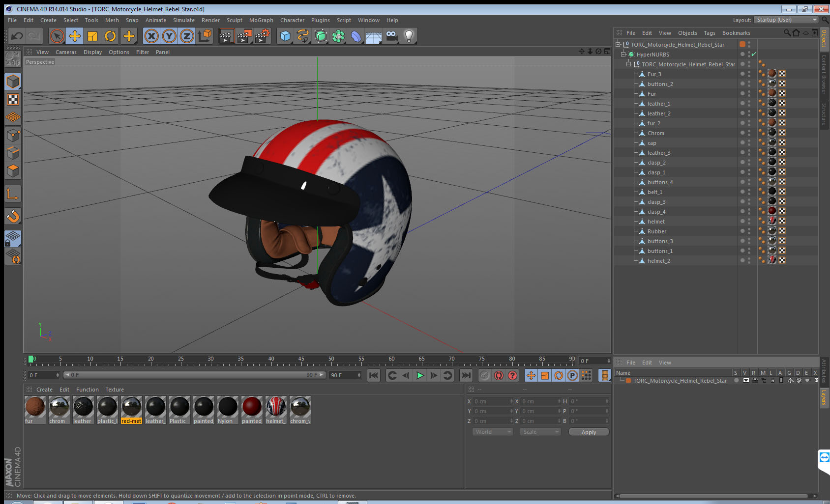830x504 pixels.
Task: Open the Structure side tab
Action: (x=824, y=114)
